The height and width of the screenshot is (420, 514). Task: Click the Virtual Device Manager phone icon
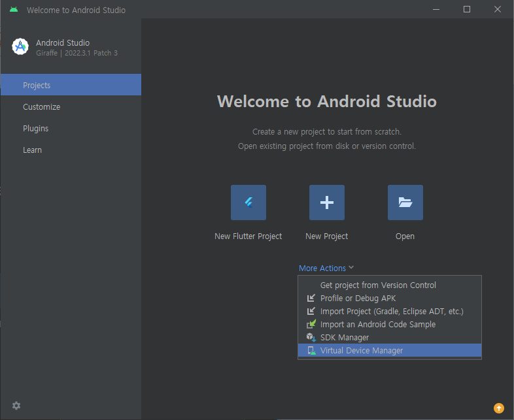pos(311,351)
